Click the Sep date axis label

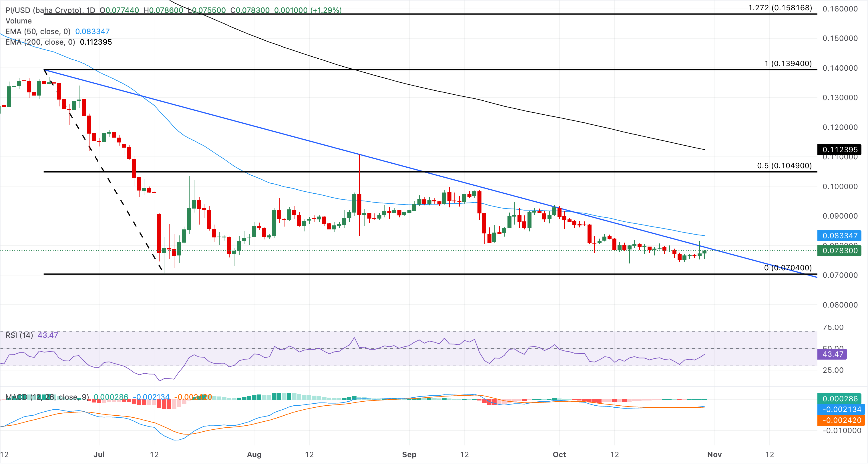coord(409,455)
